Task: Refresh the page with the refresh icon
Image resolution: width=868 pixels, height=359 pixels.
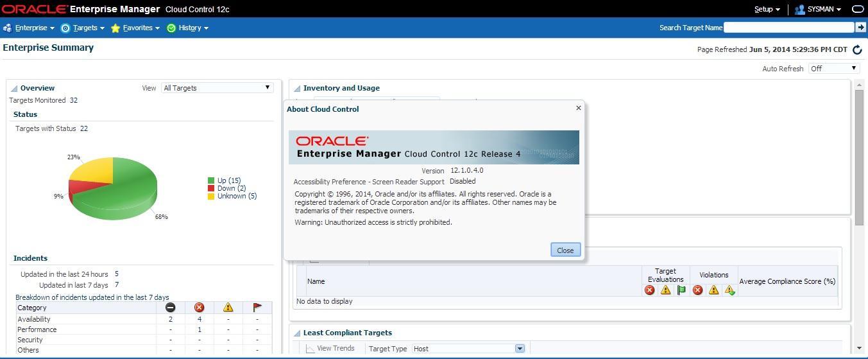Action: pos(857,49)
